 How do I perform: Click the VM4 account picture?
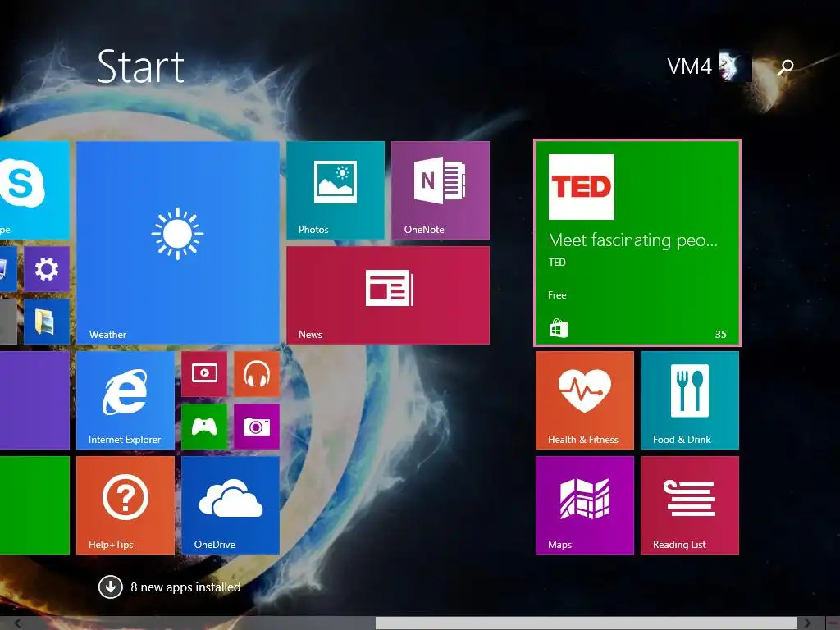[736, 66]
